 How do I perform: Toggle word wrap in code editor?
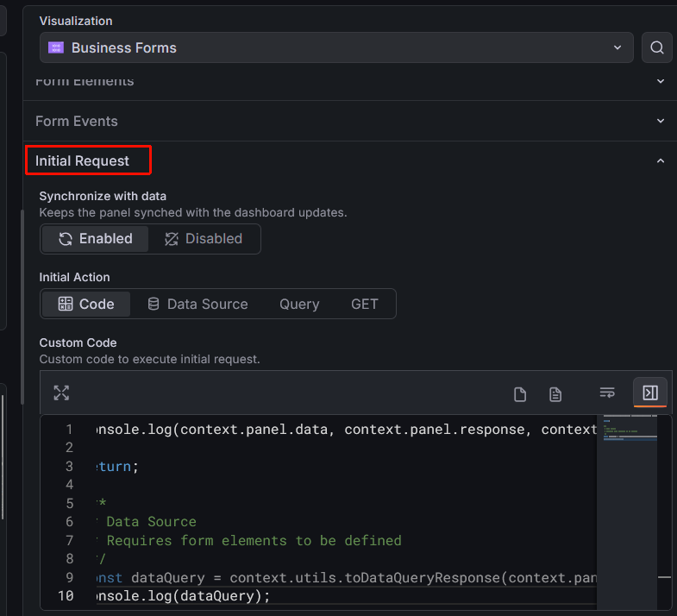coord(607,393)
